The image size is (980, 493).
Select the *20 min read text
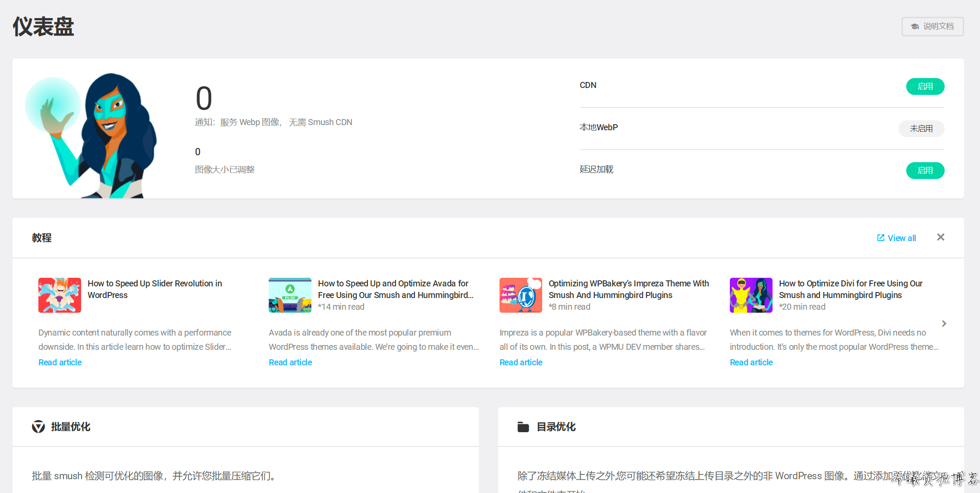802,307
